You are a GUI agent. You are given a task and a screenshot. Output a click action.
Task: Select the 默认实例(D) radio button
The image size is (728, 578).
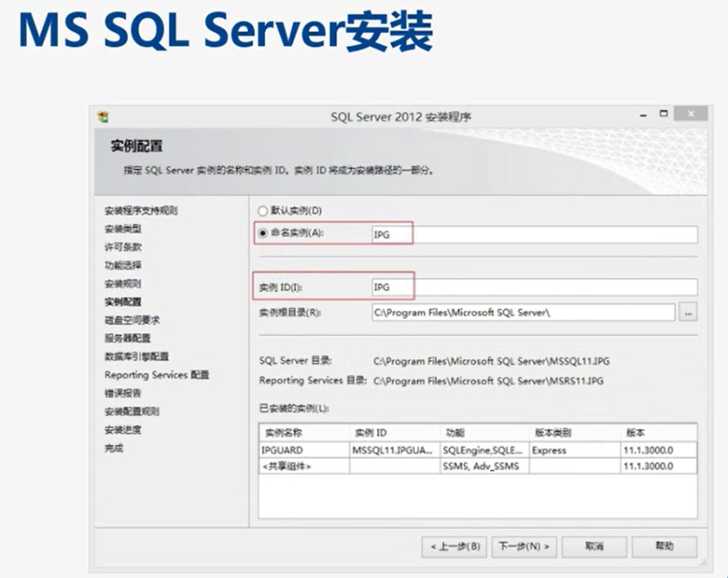pos(264,210)
